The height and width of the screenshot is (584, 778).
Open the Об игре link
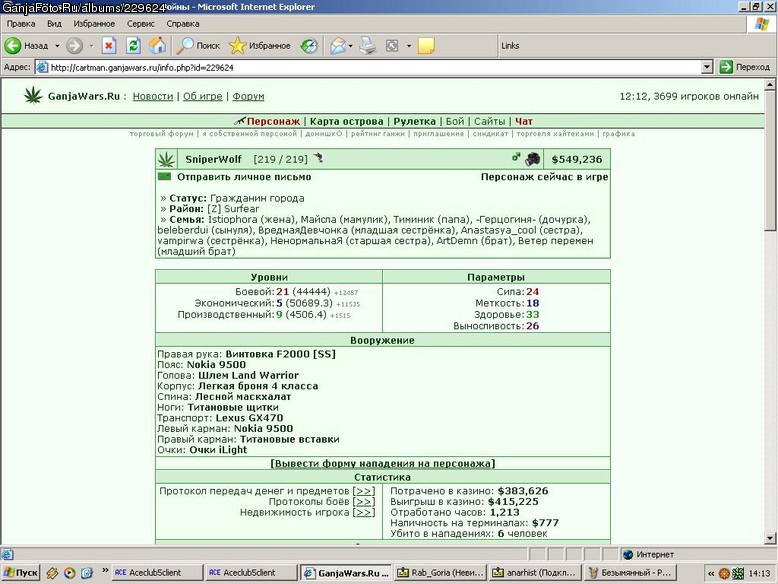tap(202, 96)
